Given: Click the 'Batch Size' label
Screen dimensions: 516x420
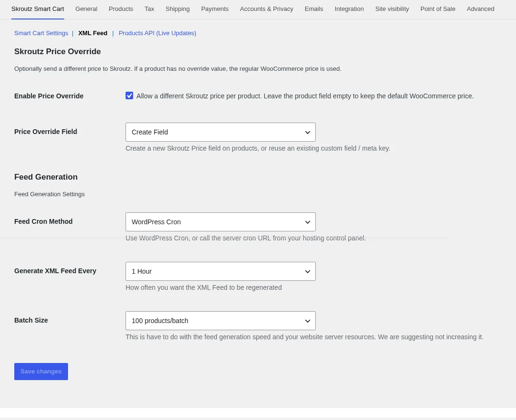Looking at the screenshot, I should pos(31,320).
